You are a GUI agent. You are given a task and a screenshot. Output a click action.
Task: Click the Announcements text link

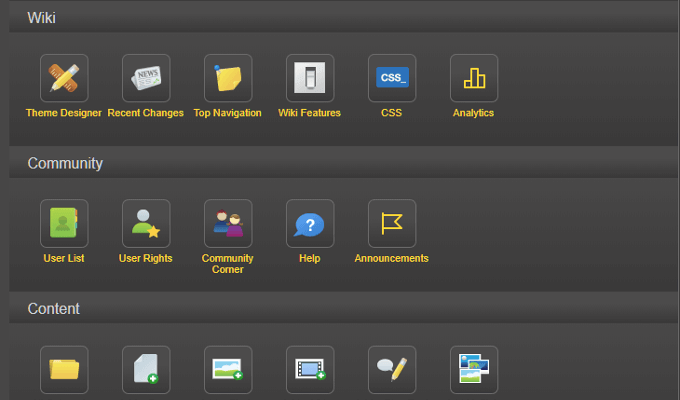[x=392, y=258]
